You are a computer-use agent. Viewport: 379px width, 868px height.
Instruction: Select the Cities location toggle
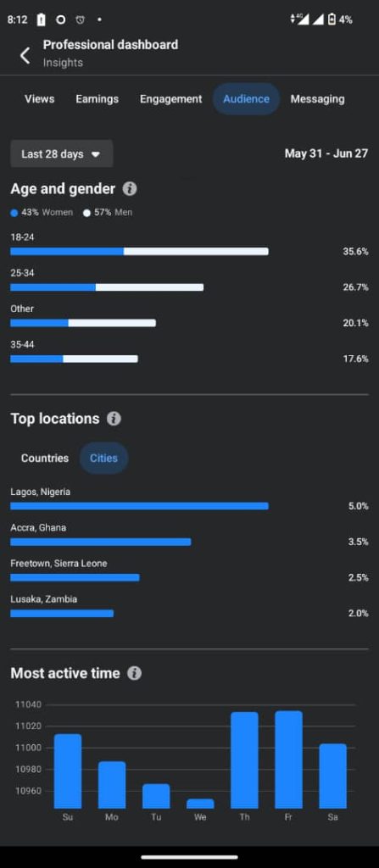click(x=103, y=459)
